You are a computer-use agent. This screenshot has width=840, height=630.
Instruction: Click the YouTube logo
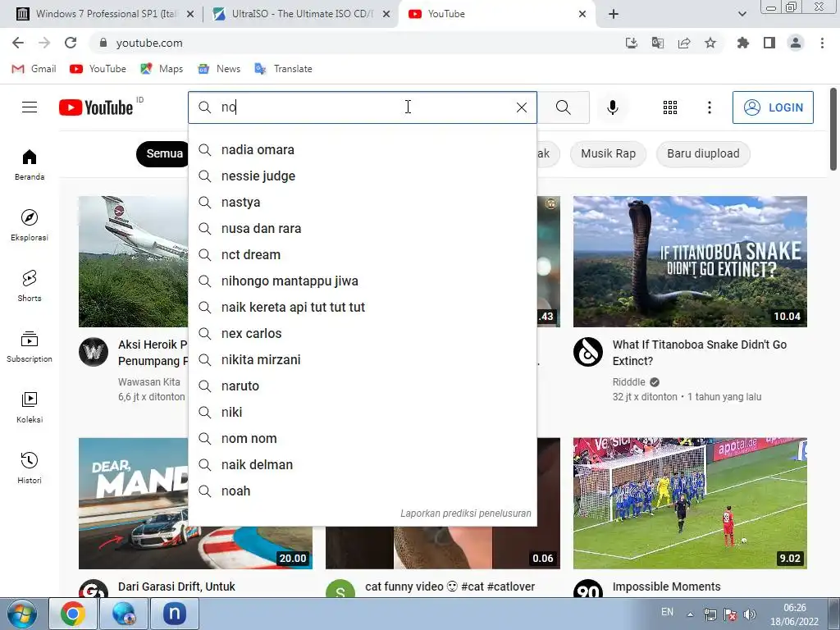coord(96,107)
